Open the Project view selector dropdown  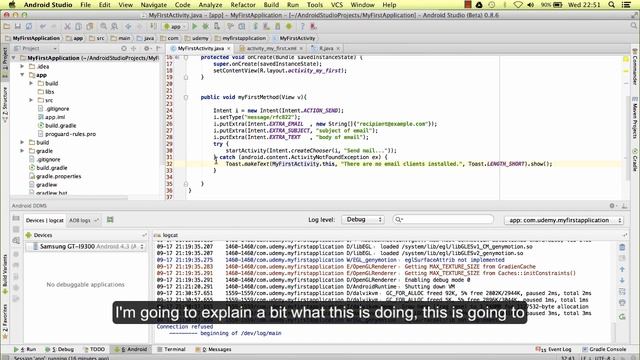coord(36,48)
